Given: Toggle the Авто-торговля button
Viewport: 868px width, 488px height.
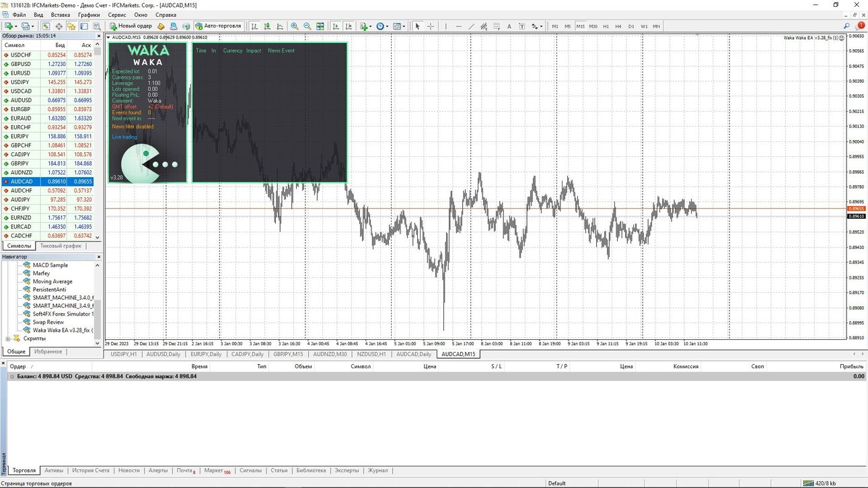Looking at the screenshot, I should [218, 26].
